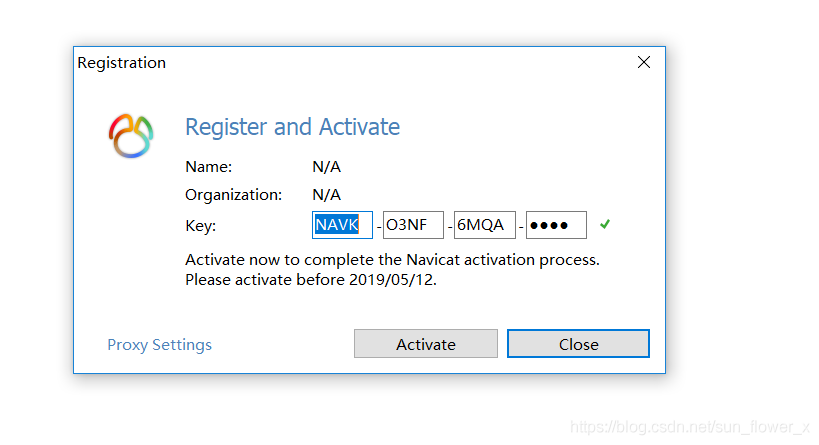Click the Navicat logo icon

(131, 135)
